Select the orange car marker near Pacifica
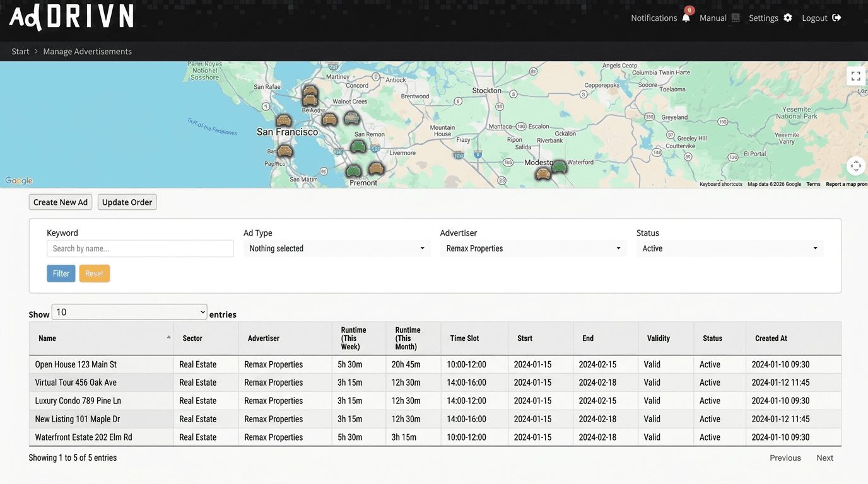Screen dimensions: 868x484 pyautogui.click(x=284, y=151)
